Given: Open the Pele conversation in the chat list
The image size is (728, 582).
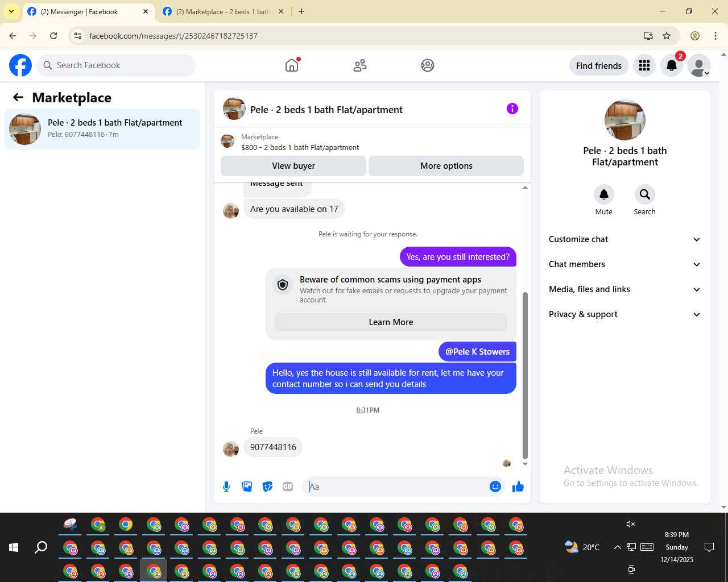Looking at the screenshot, I should [x=102, y=129].
